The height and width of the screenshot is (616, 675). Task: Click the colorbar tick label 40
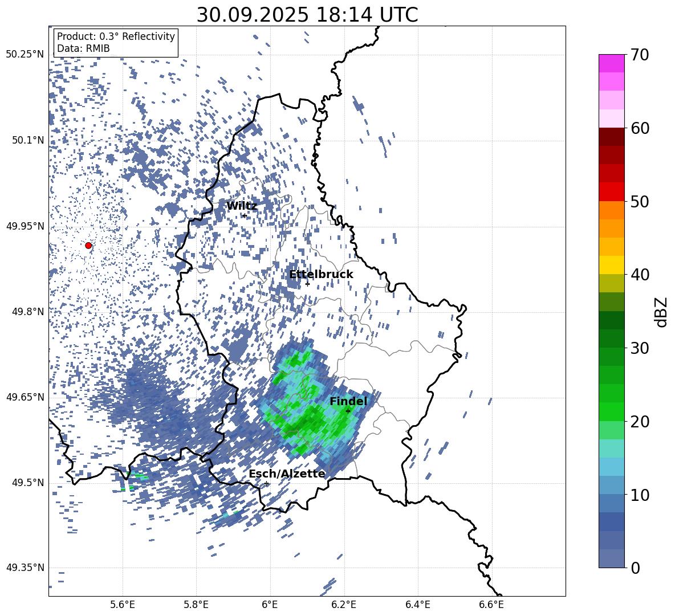pyautogui.click(x=640, y=275)
